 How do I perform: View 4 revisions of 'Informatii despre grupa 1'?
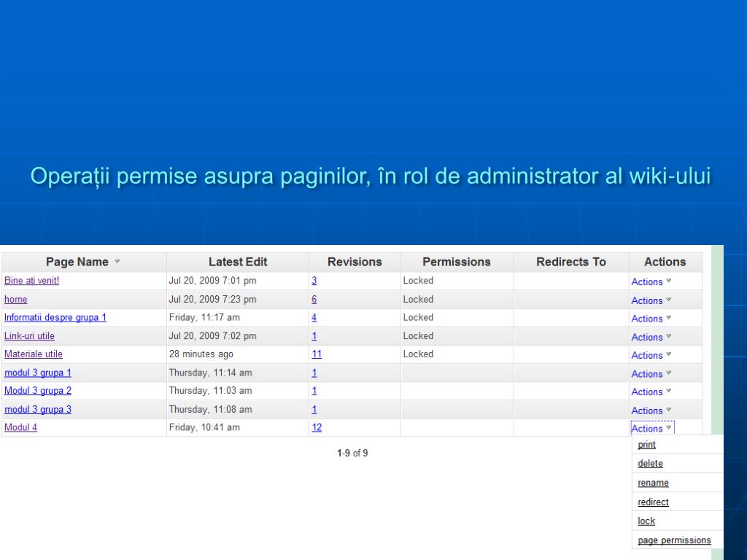pyautogui.click(x=314, y=318)
